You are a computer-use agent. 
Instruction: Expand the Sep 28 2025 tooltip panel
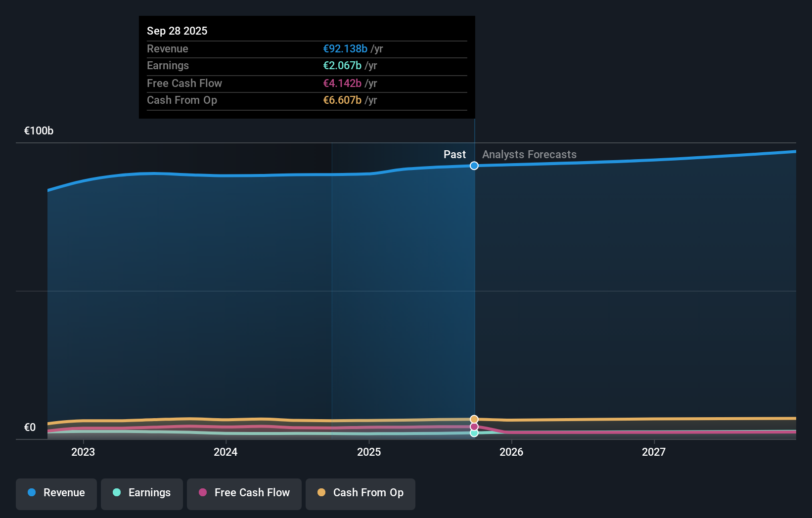pyautogui.click(x=307, y=67)
